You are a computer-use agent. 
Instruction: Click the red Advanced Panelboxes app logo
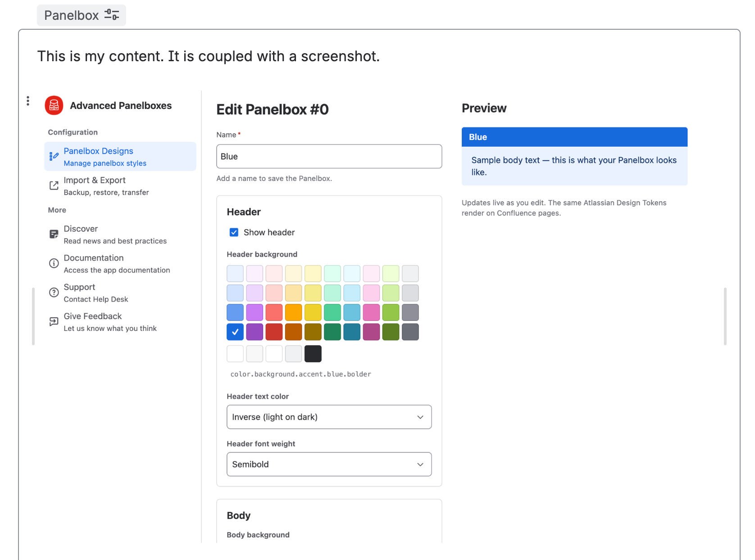[54, 105]
